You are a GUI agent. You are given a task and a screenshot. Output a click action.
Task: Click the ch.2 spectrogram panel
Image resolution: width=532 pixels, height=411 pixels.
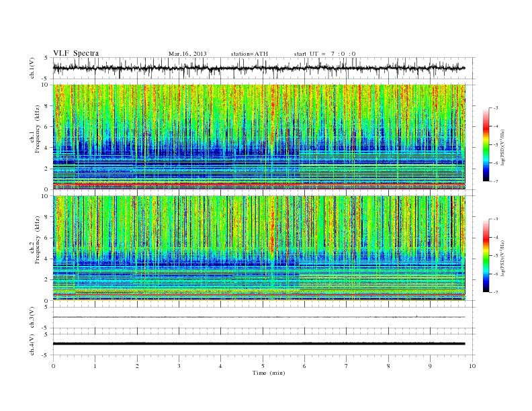(x=259, y=248)
